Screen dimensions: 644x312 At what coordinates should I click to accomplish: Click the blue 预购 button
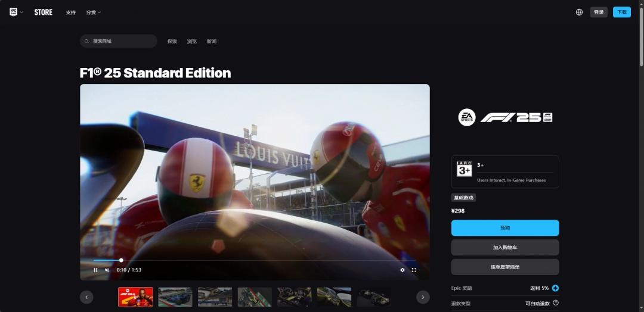point(504,228)
